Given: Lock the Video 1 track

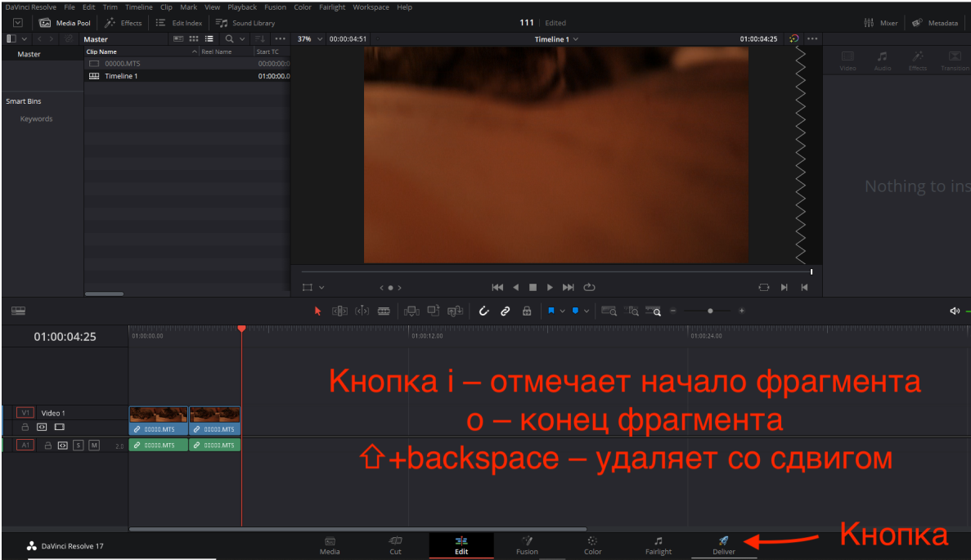Looking at the screenshot, I should coord(25,427).
